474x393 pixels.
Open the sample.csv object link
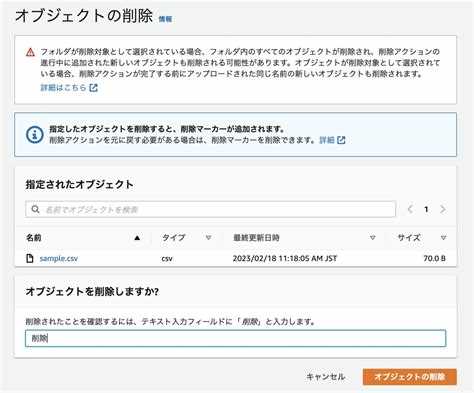coord(59,258)
